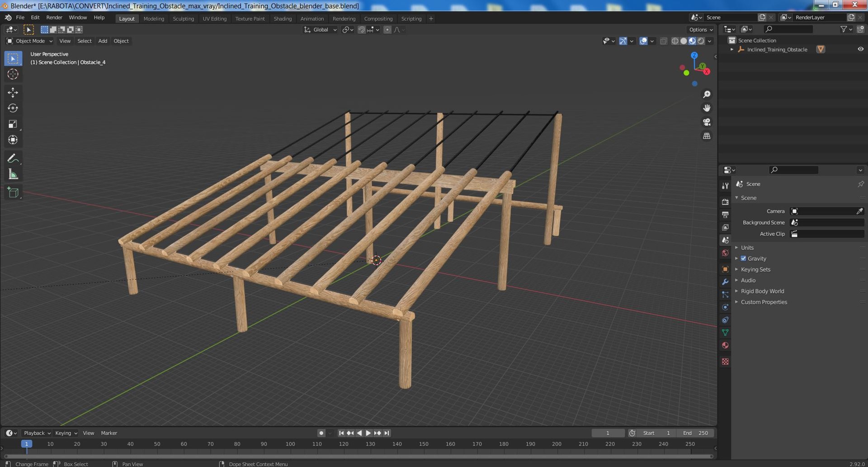Select the 3D Cursor tool
The image size is (868, 467).
pos(13,74)
